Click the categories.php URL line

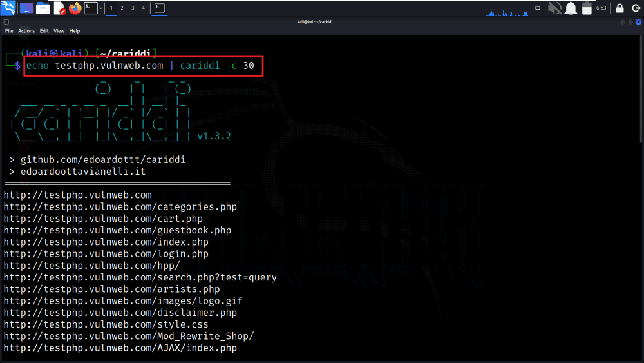pyautogui.click(x=120, y=207)
